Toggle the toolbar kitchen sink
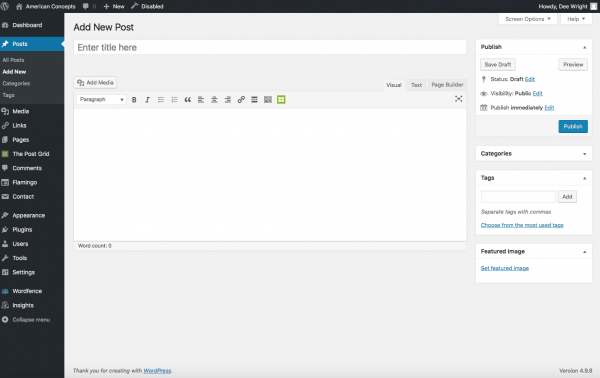 (268, 99)
